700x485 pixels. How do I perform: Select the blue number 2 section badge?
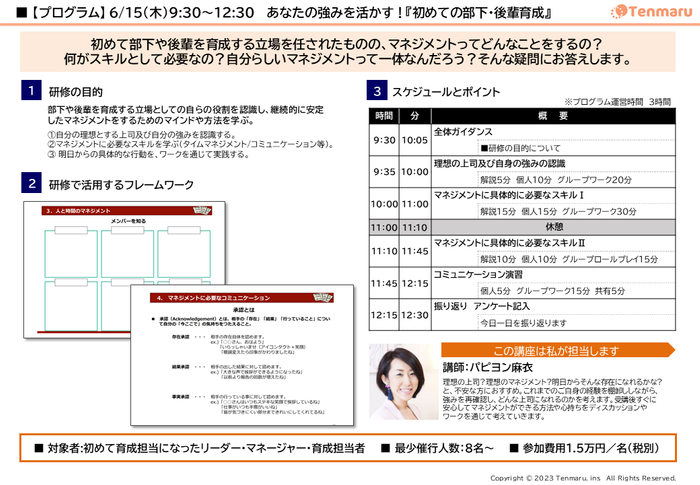tap(31, 183)
